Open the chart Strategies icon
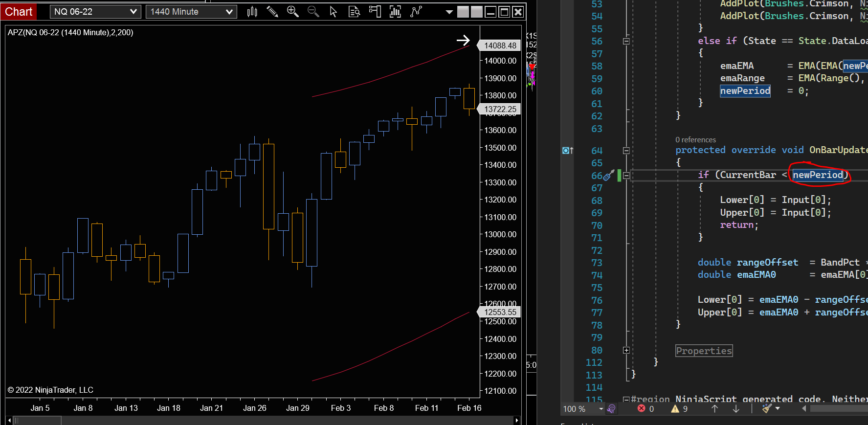 pos(416,12)
